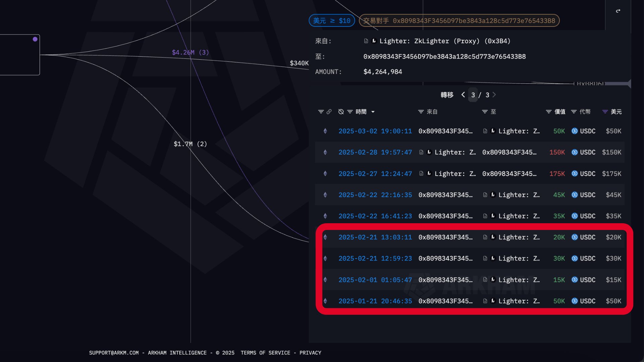Click the purple 美元 filter icon

[x=605, y=112]
